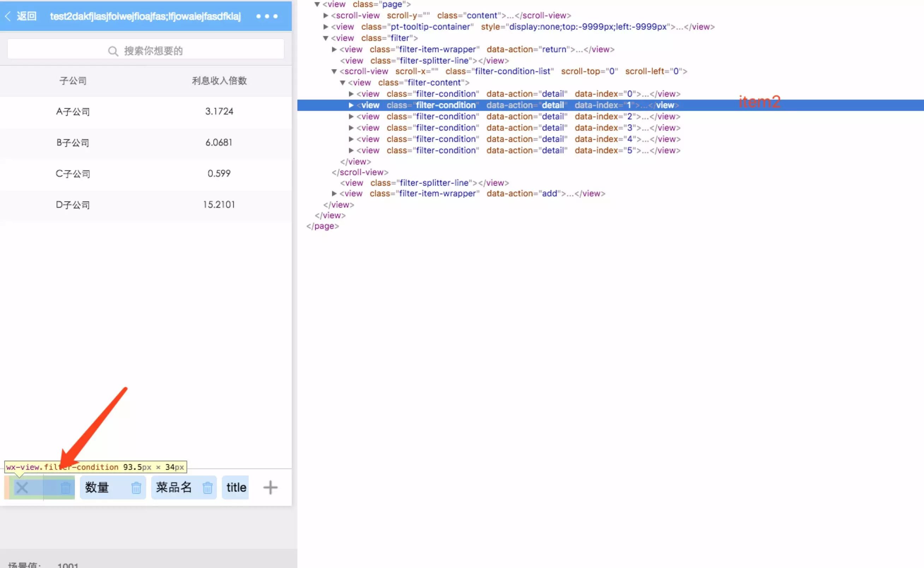Expand filter-condition node with data-index 0
The width and height of the screenshot is (924, 568).
tap(351, 94)
